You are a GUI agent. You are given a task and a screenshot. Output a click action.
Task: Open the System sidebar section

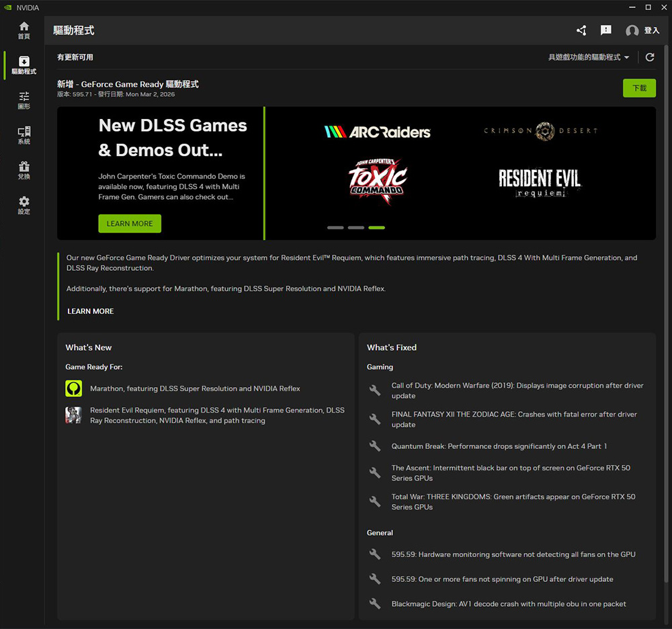click(x=24, y=135)
